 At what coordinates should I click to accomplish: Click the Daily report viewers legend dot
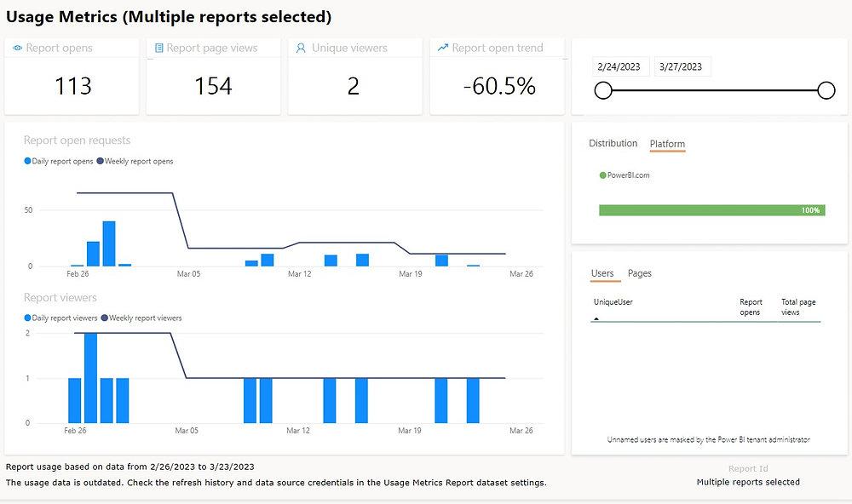point(27,318)
